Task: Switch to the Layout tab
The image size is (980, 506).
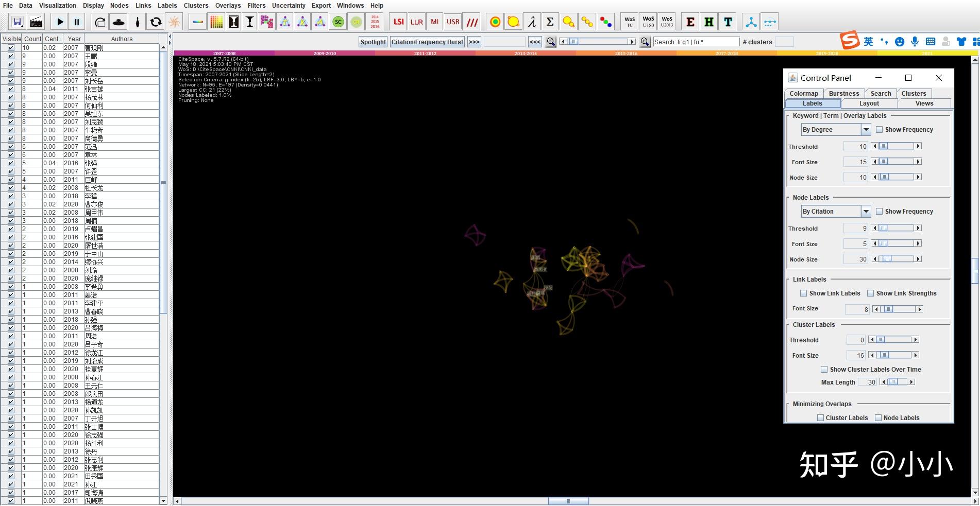Action: point(869,103)
